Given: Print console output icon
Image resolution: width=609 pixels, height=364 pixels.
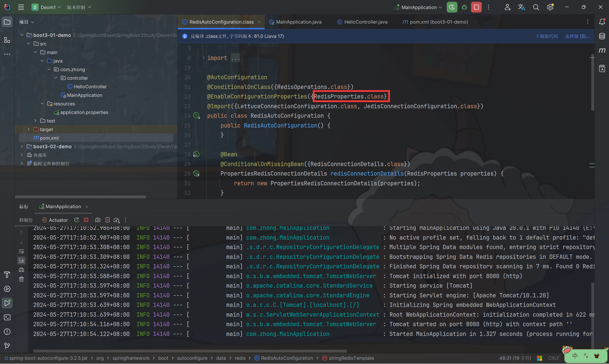Looking at the screenshot, I should 21,270.
